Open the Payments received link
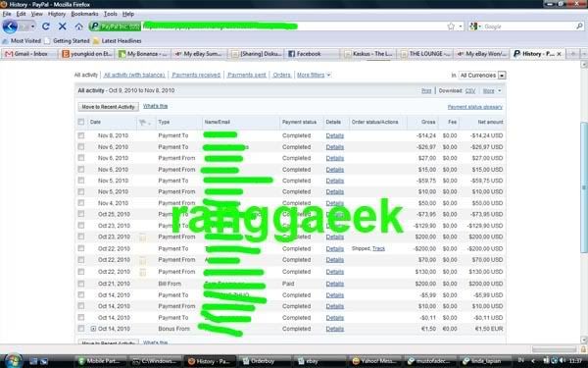The height and width of the screenshot is (368, 588). coord(196,76)
